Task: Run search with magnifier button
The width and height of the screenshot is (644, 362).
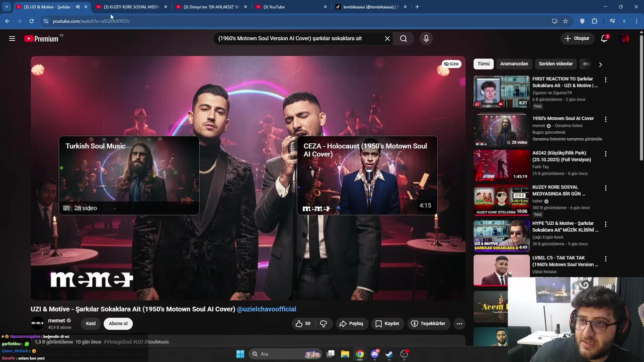Action: (x=404, y=38)
